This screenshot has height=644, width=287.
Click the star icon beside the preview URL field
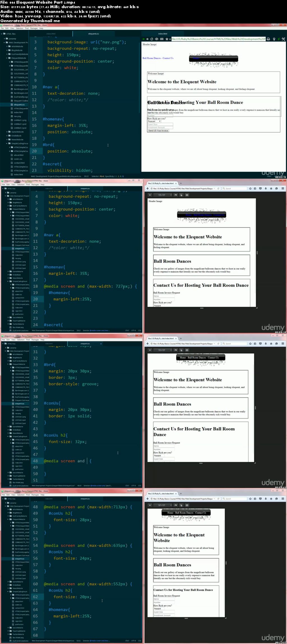tap(167, 39)
